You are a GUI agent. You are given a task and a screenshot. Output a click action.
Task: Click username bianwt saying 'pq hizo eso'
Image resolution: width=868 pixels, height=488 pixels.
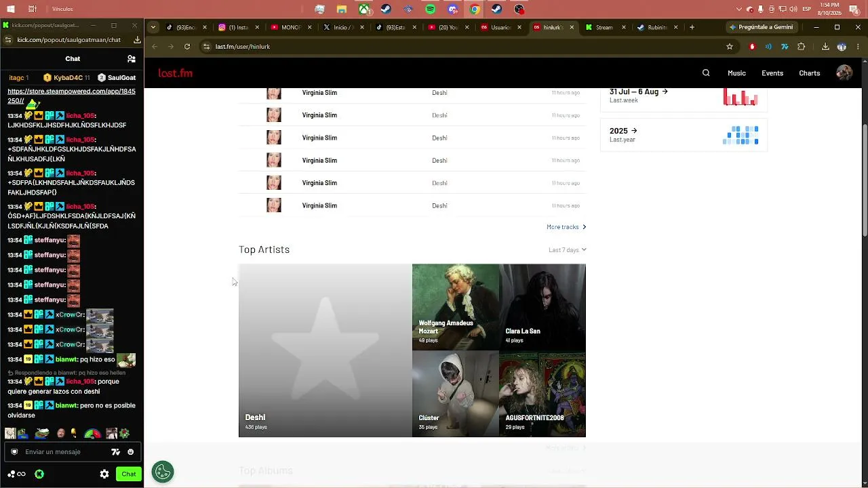pos(66,359)
